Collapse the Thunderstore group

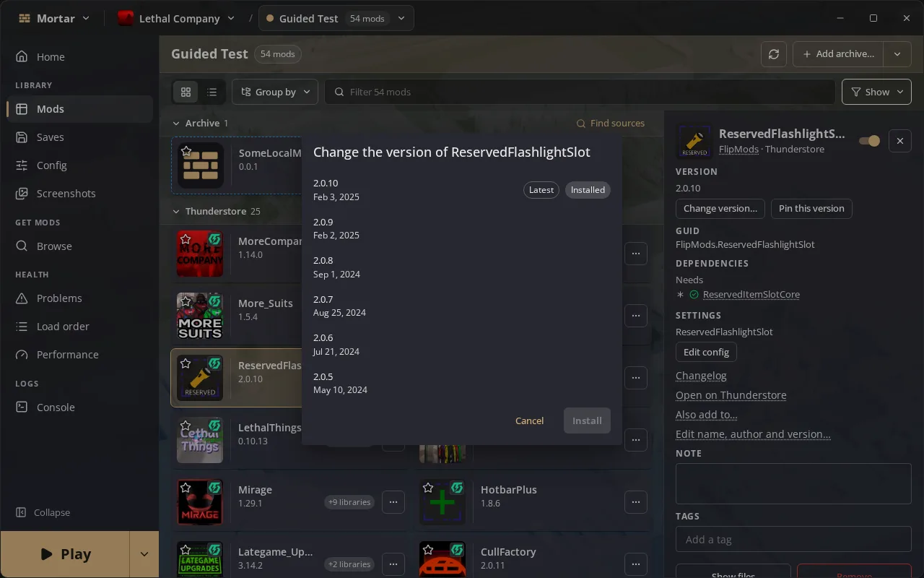click(176, 211)
